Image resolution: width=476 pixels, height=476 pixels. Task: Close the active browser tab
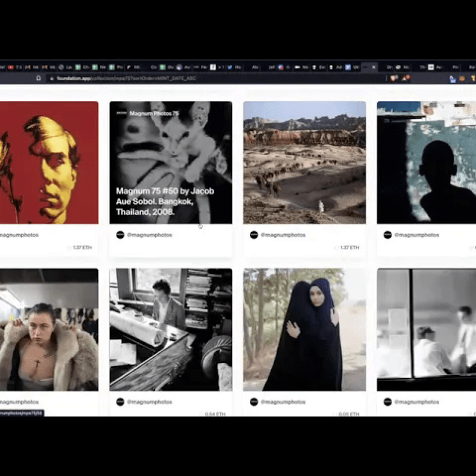pos(374,67)
